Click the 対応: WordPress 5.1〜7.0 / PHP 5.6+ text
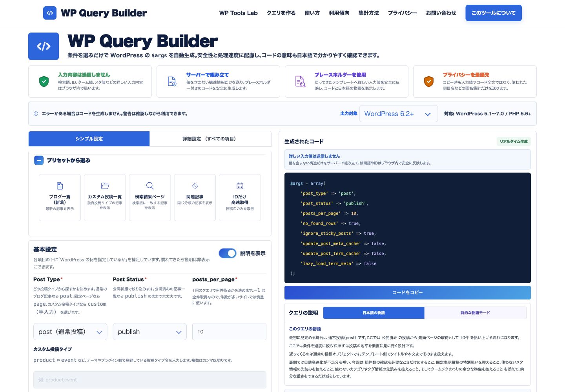The height and width of the screenshot is (392, 565). (488, 114)
